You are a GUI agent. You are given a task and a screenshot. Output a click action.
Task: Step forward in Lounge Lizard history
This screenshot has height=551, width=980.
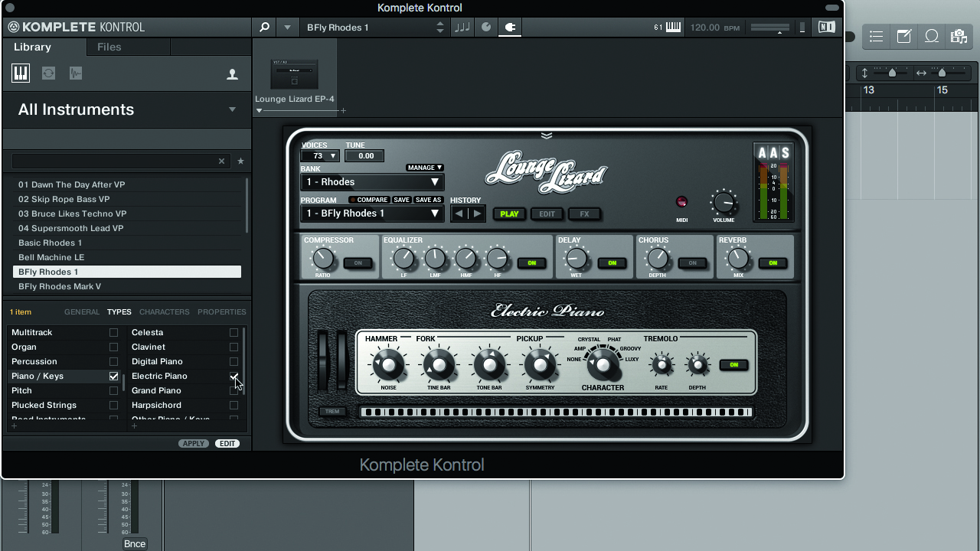476,214
